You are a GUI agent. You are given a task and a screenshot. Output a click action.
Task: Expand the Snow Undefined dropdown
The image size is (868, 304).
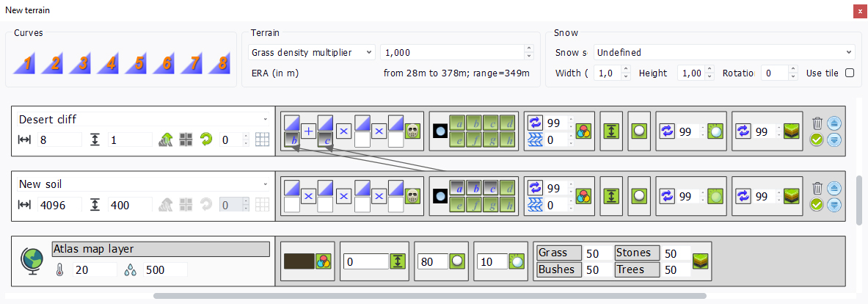point(723,52)
